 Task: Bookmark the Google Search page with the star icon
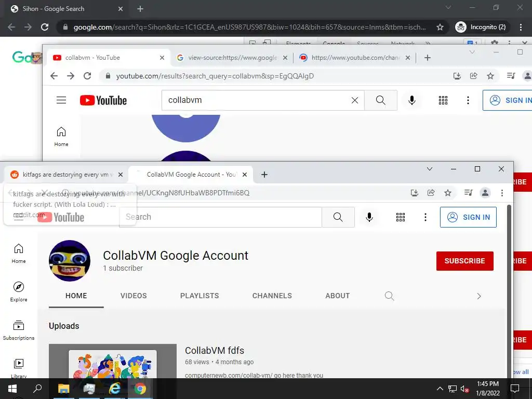pos(440,27)
